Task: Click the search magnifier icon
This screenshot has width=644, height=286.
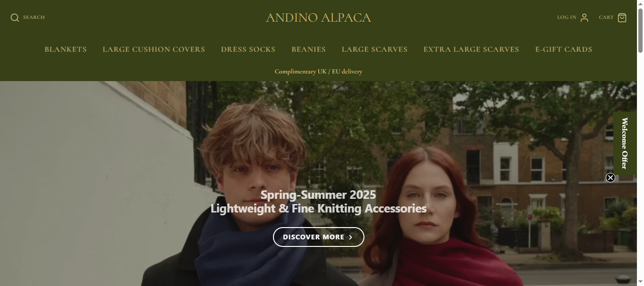Action: pyautogui.click(x=15, y=18)
